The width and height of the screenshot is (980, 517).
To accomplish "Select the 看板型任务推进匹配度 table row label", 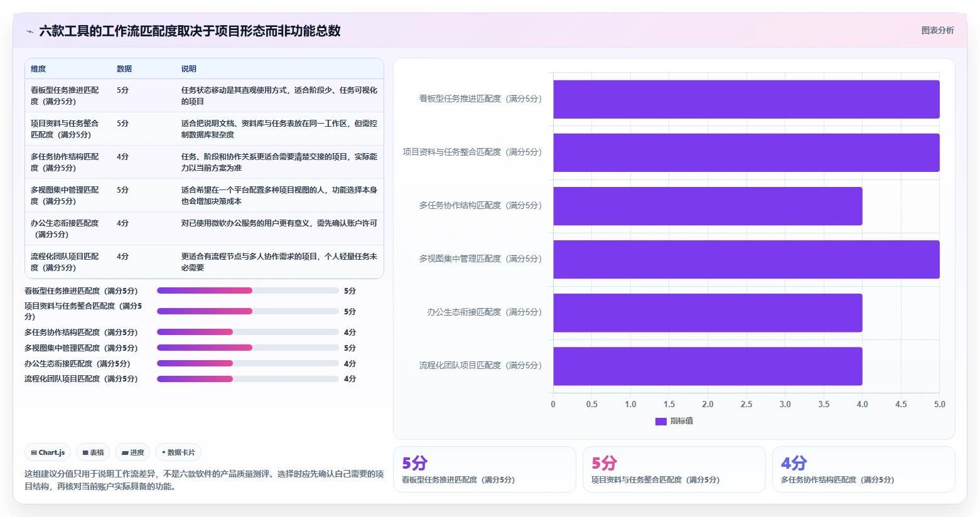I will pos(65,95).
